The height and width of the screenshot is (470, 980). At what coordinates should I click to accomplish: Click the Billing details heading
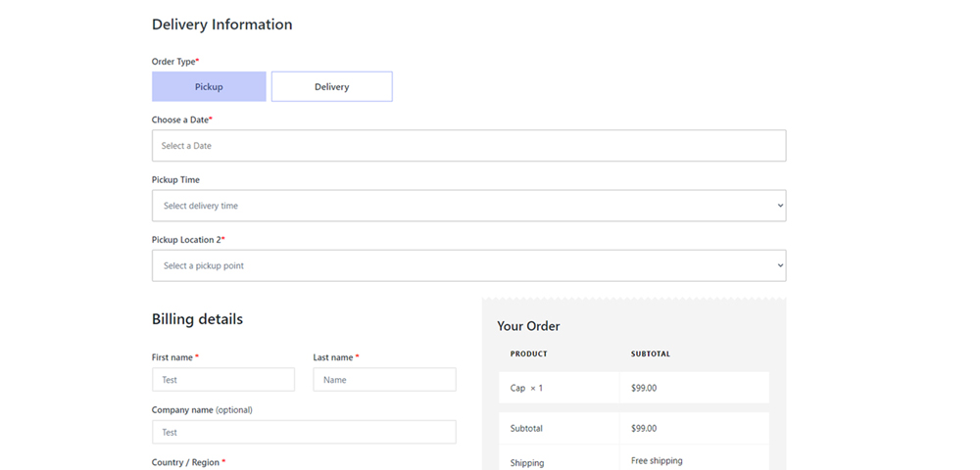197,319
